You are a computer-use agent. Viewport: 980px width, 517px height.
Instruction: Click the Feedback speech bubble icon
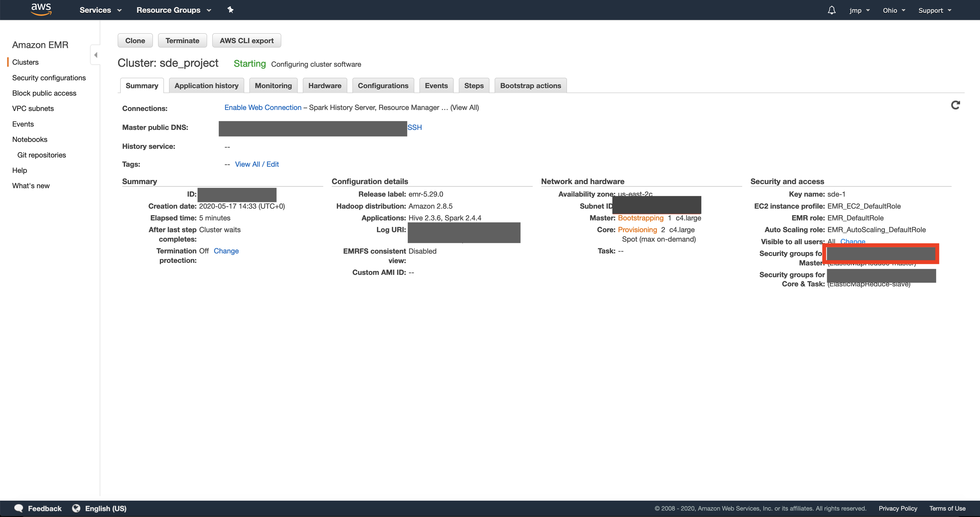click(19, 508)
